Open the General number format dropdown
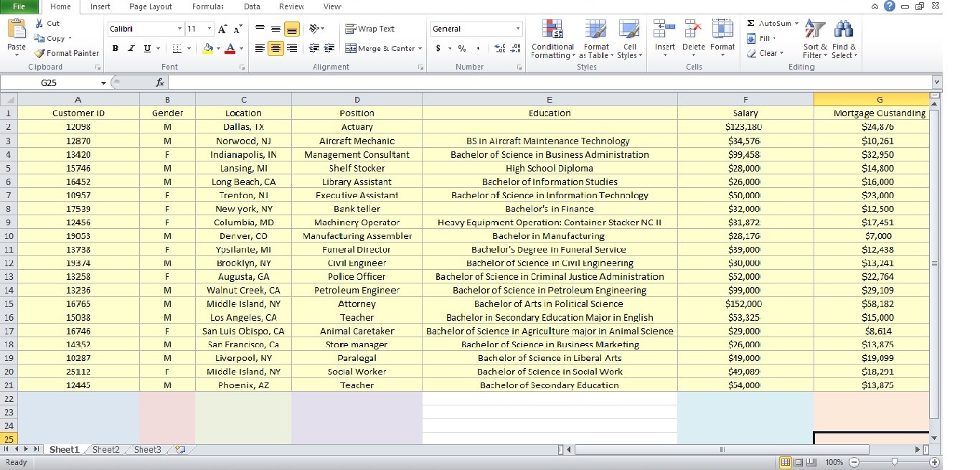 point(518,29)
